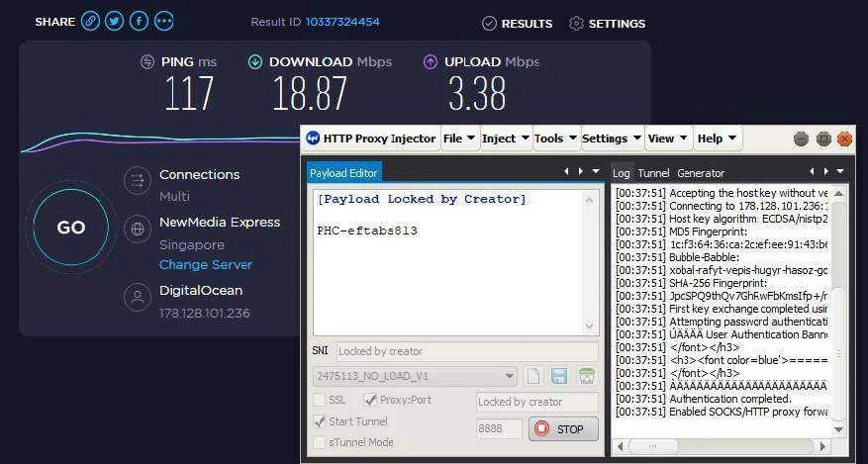Click the HTTP Proxy Injector app logo

pyautogui.click(x=313, y=139)
